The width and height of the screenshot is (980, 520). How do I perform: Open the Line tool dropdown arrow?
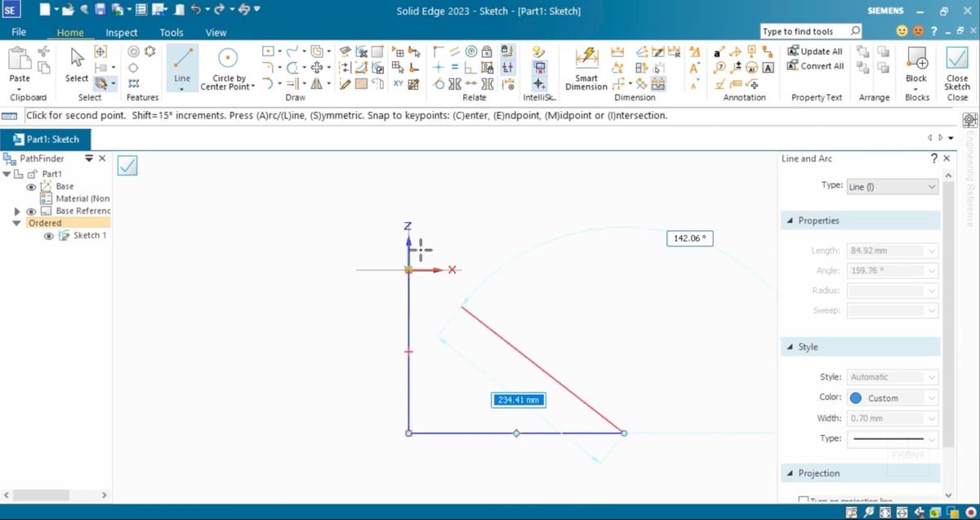click(182, 88)
